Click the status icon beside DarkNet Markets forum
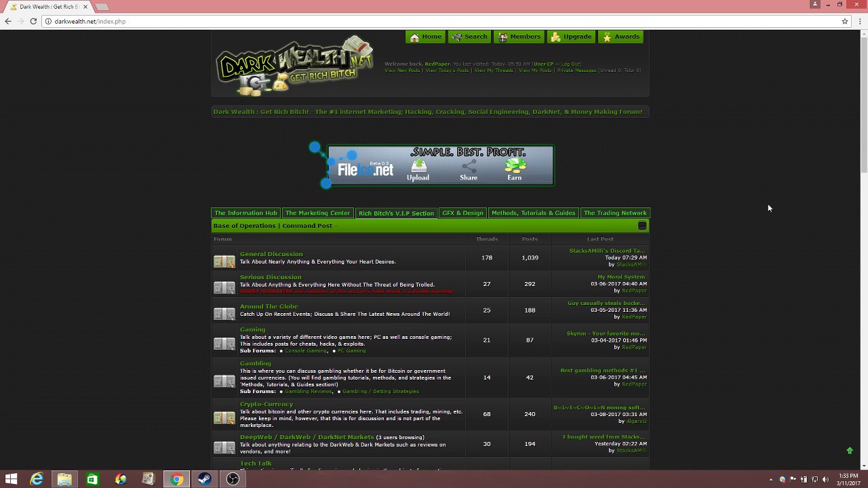 224,447
